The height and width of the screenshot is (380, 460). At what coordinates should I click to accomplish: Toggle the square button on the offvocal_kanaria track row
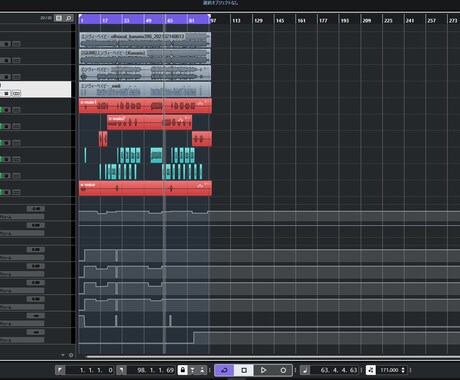tap(6, 44)
